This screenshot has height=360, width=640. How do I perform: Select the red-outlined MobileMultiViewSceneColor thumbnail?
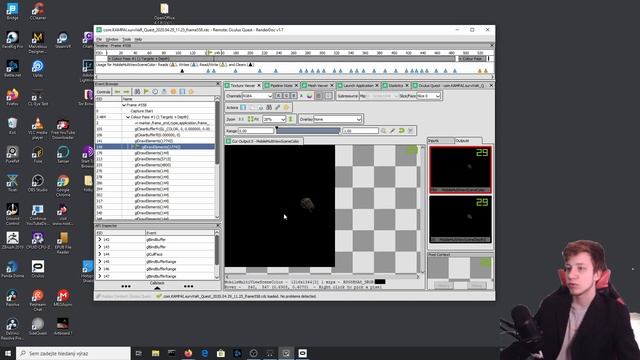pyautogui.click(x=460, y=170)
